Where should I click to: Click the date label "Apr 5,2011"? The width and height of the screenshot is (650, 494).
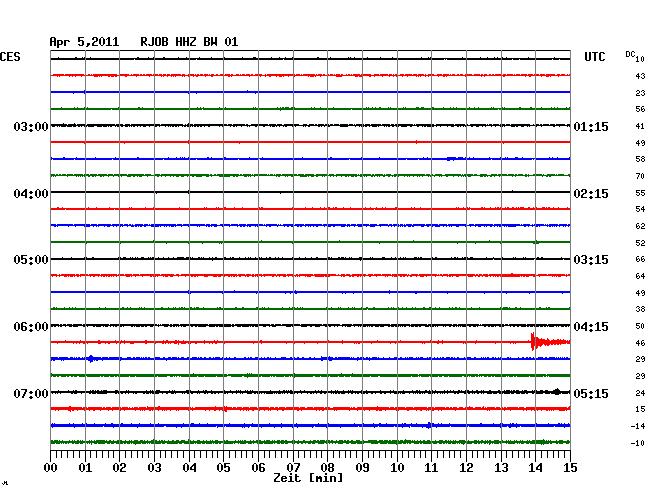[84, 42]
